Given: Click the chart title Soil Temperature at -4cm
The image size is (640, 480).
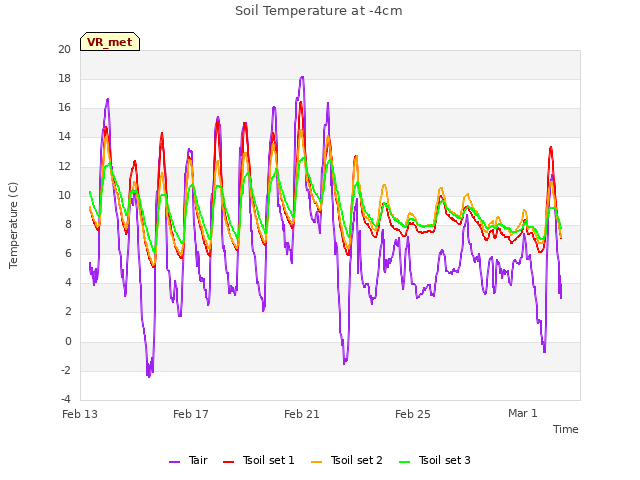Looking at the screenshot, I should [x=318, y=11].
